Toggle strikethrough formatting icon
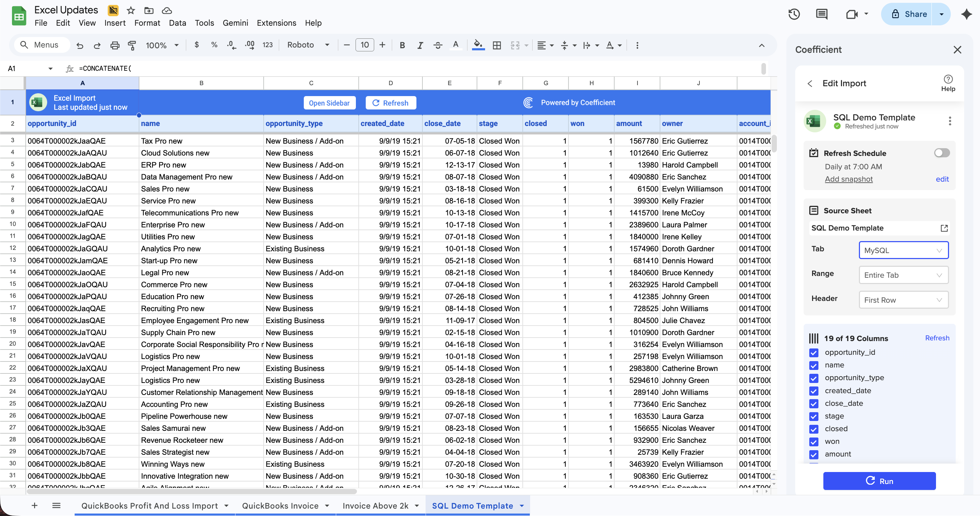 [x=438, y=45]
